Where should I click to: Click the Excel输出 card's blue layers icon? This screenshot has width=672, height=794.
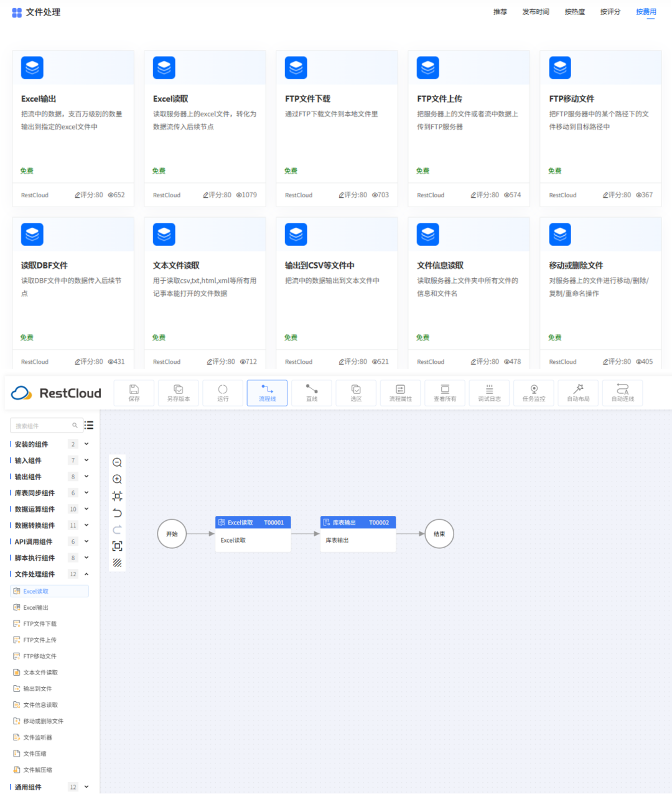[32, 68]
